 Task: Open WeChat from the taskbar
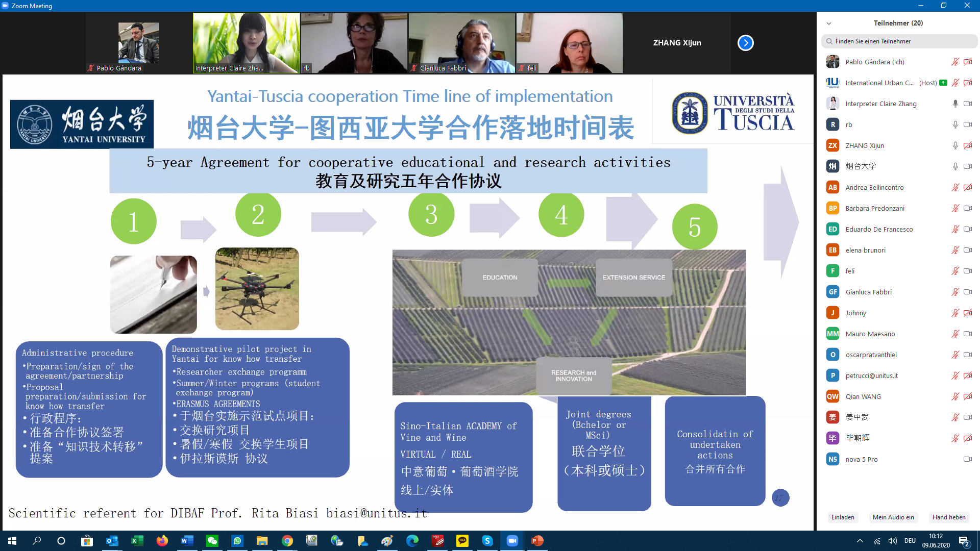[x=212, y=541]
